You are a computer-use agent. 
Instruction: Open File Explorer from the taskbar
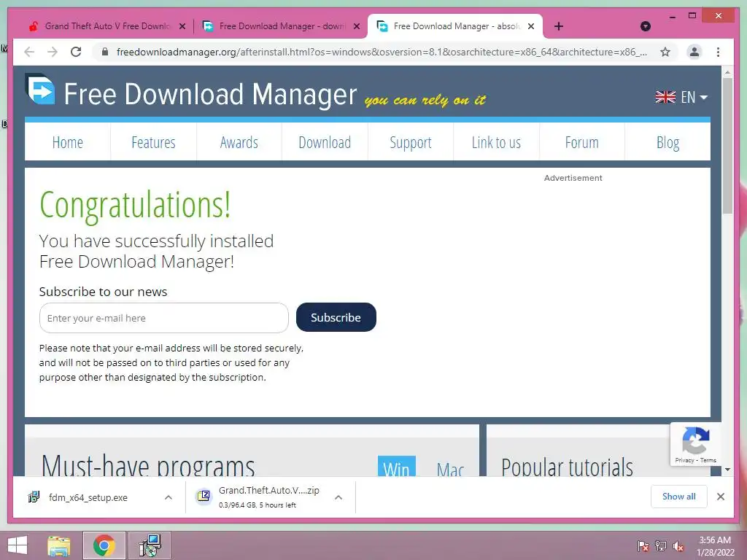click(58, 545)
